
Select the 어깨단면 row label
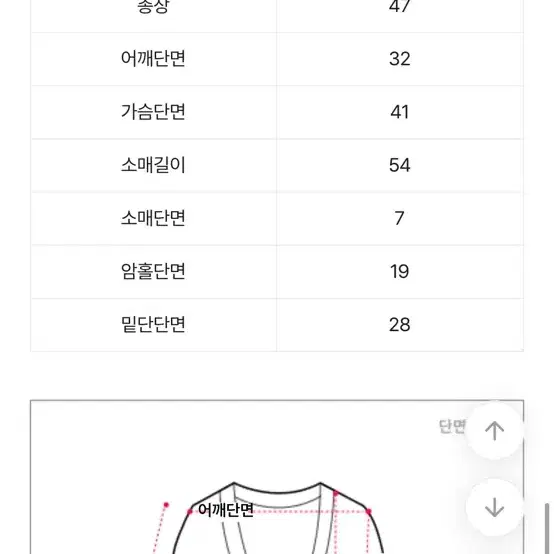tap(153, 59)
